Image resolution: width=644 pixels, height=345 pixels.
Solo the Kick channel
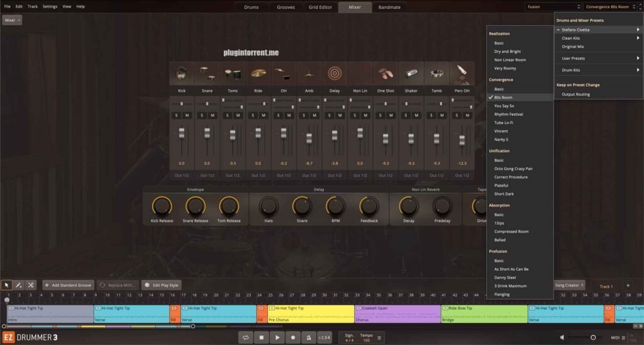(177, 116)
